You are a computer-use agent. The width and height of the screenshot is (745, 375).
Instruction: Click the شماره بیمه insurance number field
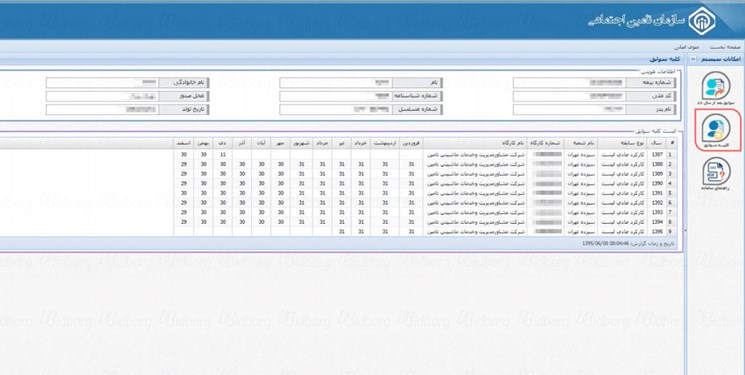coord(569,83)
